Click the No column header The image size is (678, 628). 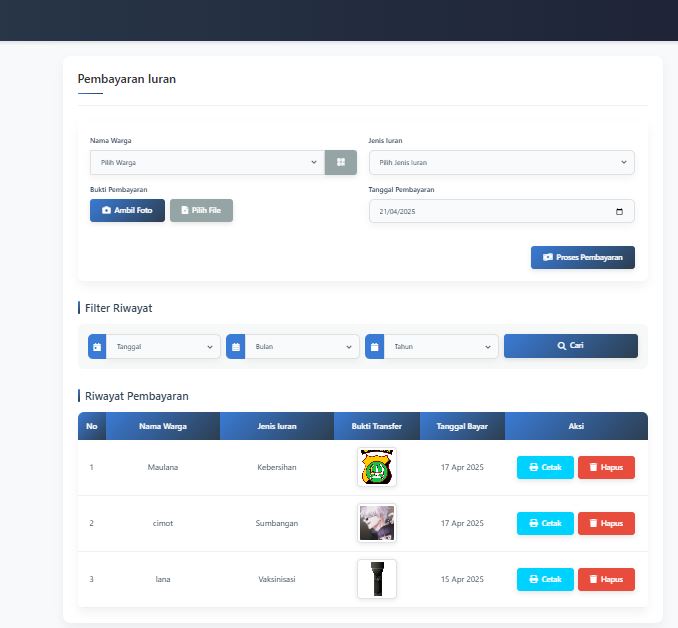click(92, 426)
